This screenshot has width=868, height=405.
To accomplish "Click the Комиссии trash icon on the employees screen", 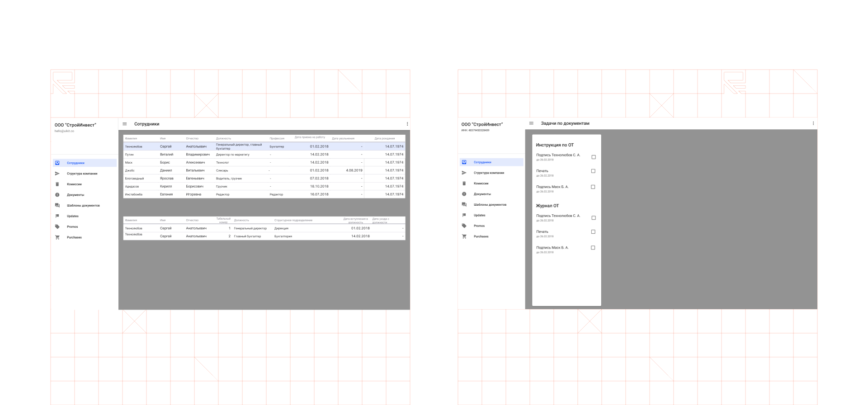I will pyautogui.click(x=57, y=184).
